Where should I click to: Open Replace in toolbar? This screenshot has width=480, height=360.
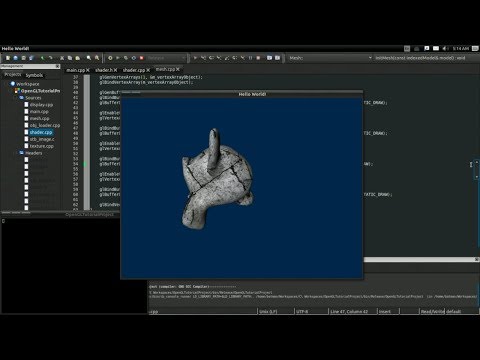[x=97, y=58]
